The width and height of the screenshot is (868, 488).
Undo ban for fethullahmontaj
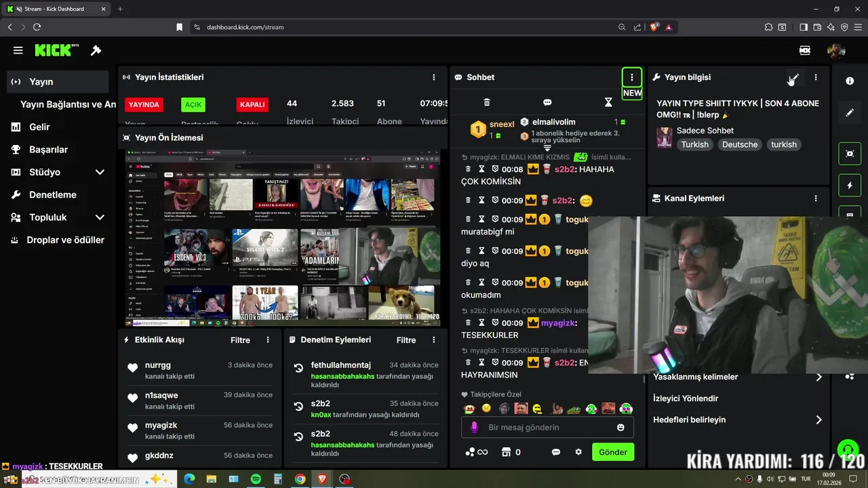click(298, 368)
